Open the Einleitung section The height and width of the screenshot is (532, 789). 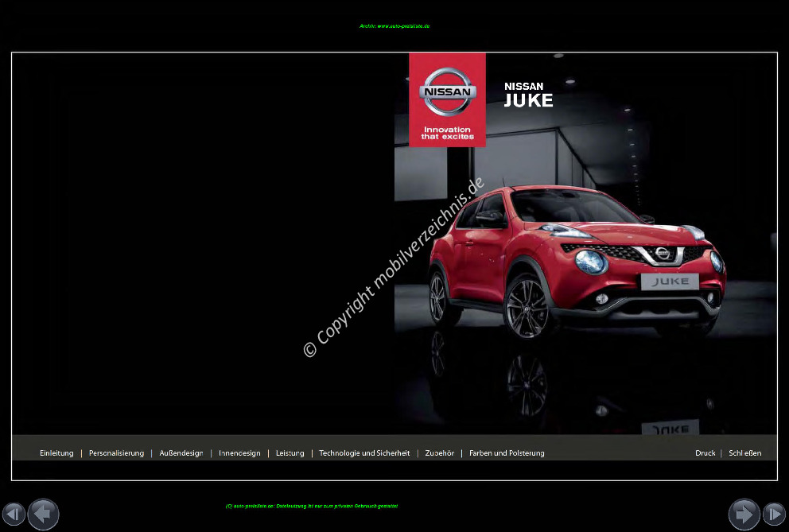(56, 453)
